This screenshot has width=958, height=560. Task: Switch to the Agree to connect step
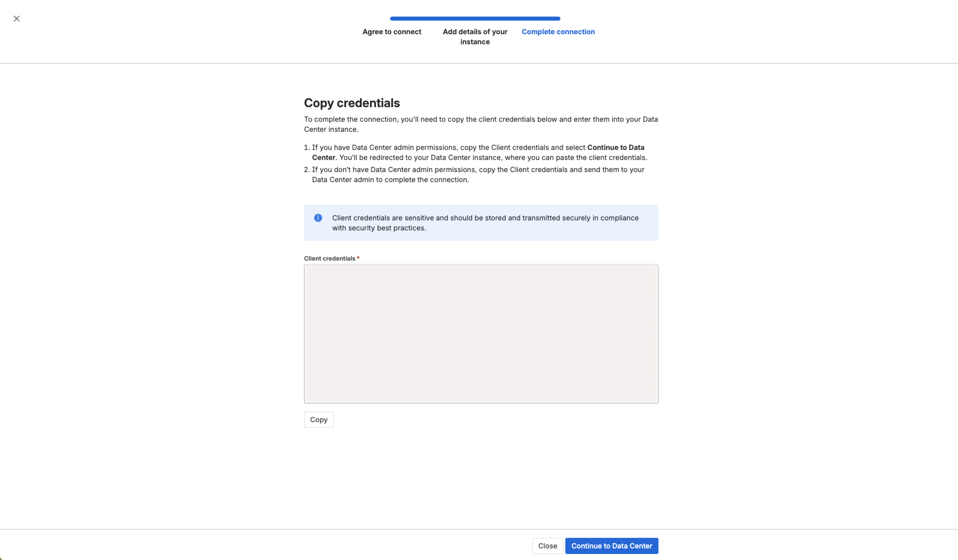coord(392,31)
